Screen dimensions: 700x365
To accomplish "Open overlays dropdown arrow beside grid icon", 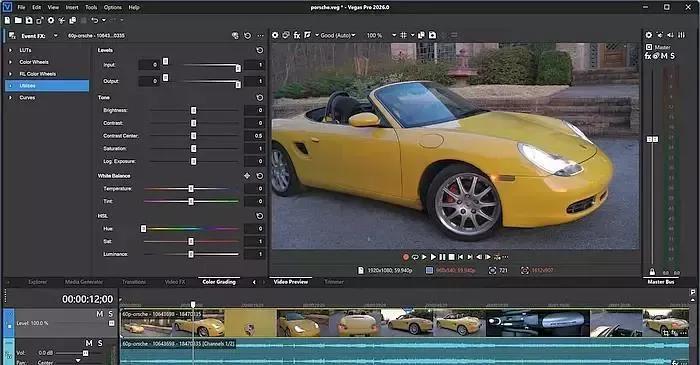I will tap(412, 35).
